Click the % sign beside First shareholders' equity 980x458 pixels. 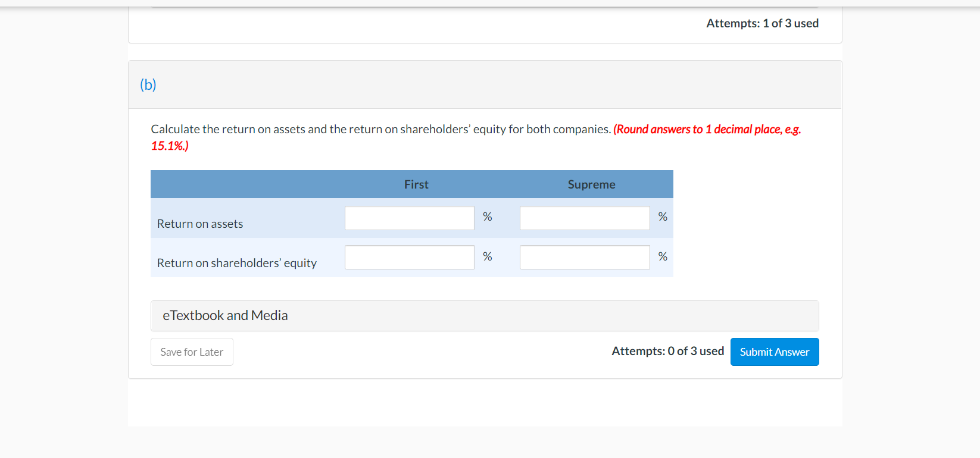[x=487, y=256]
